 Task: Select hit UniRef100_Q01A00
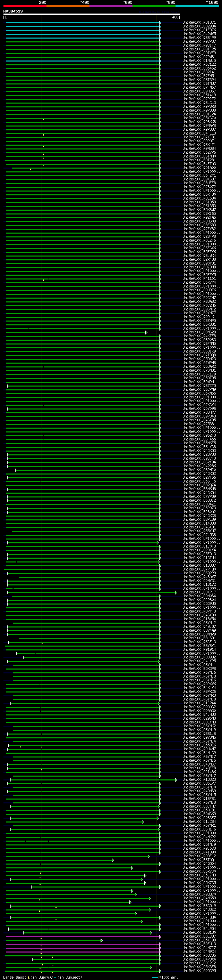coord(199,168)
